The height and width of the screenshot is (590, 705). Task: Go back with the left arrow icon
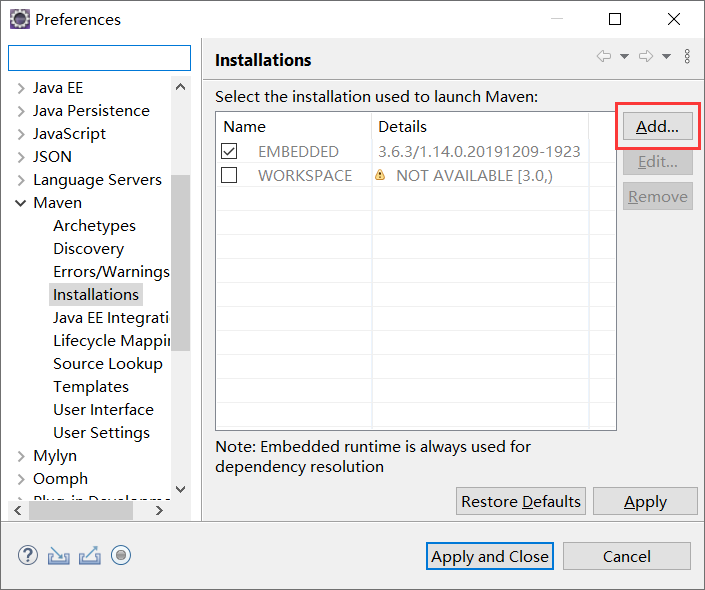click(x=603, y=56)
